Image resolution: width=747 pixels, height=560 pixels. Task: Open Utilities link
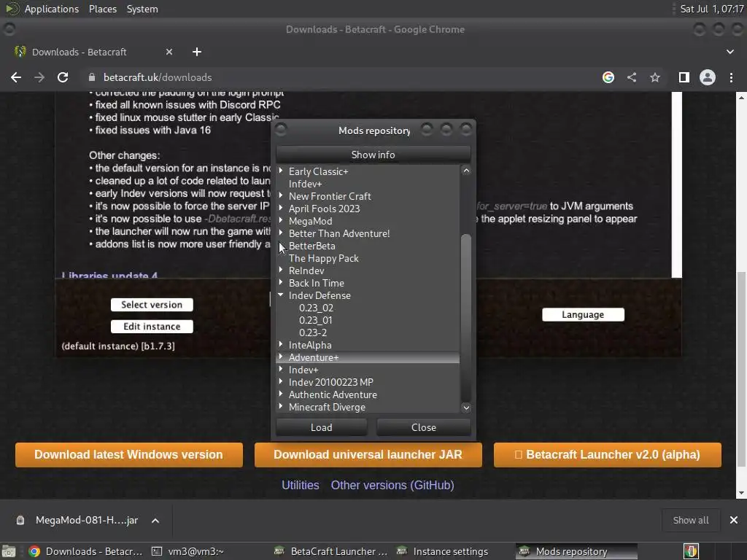300,485
